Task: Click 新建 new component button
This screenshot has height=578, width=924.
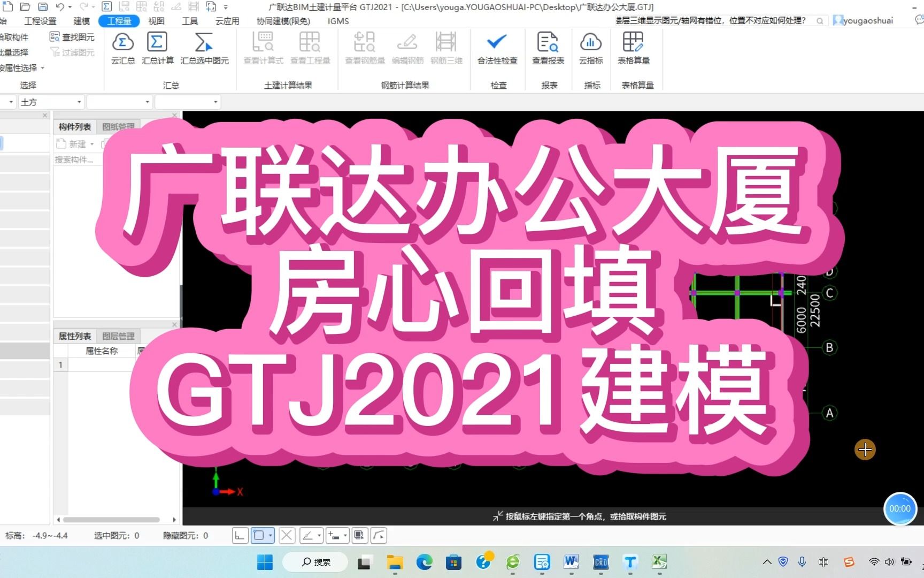Action: tap(75, 144)
